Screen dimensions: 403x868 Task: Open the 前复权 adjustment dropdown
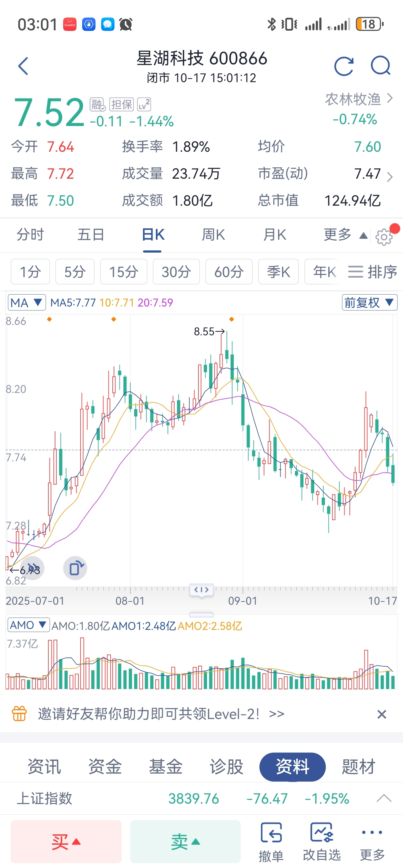[x=369, y=302]
